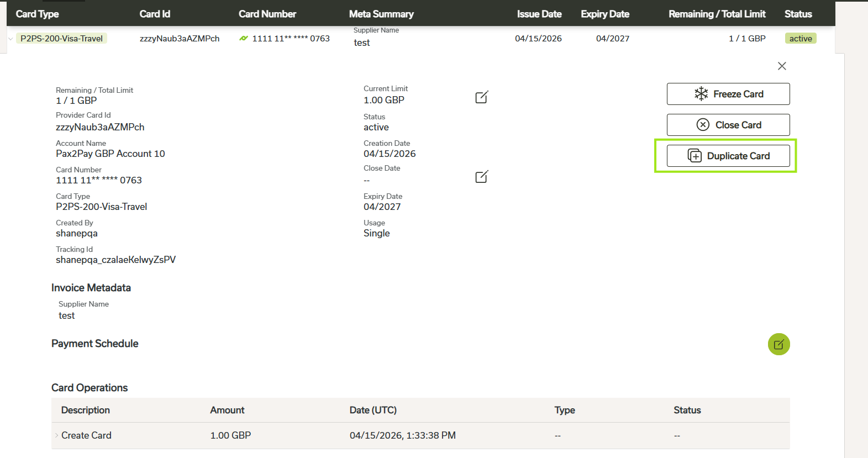Sort by Expiry Date column header
The width and height of the screenshot is (868, 458).
604,14
